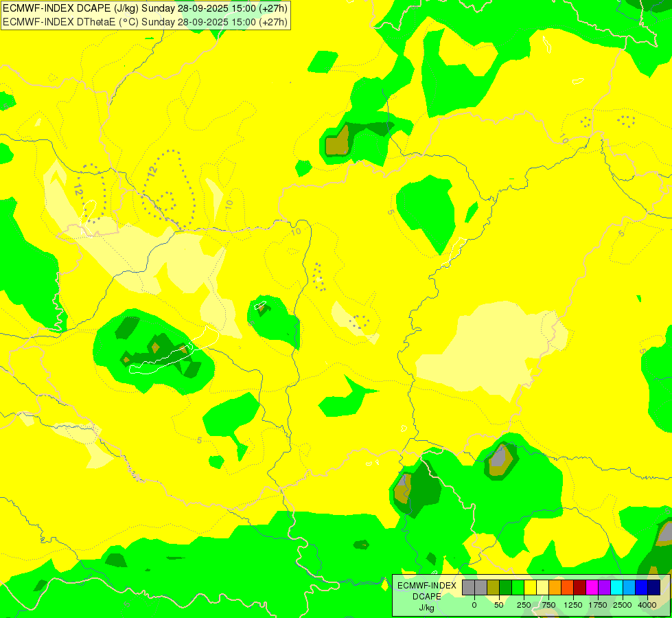
Task: Pick the bright green legend color box
Action: (x=518, y=587)
